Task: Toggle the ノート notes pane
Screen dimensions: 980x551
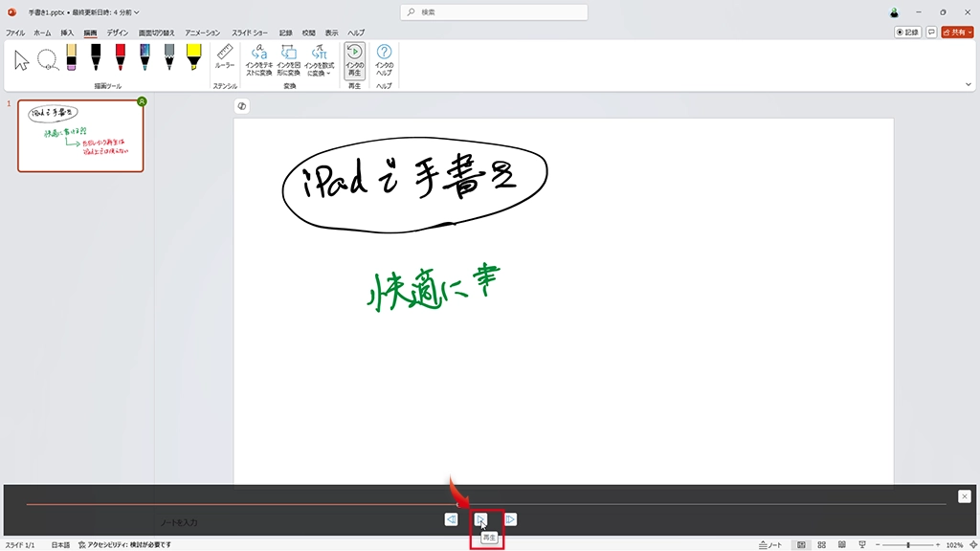Action: tap(770, 544)
